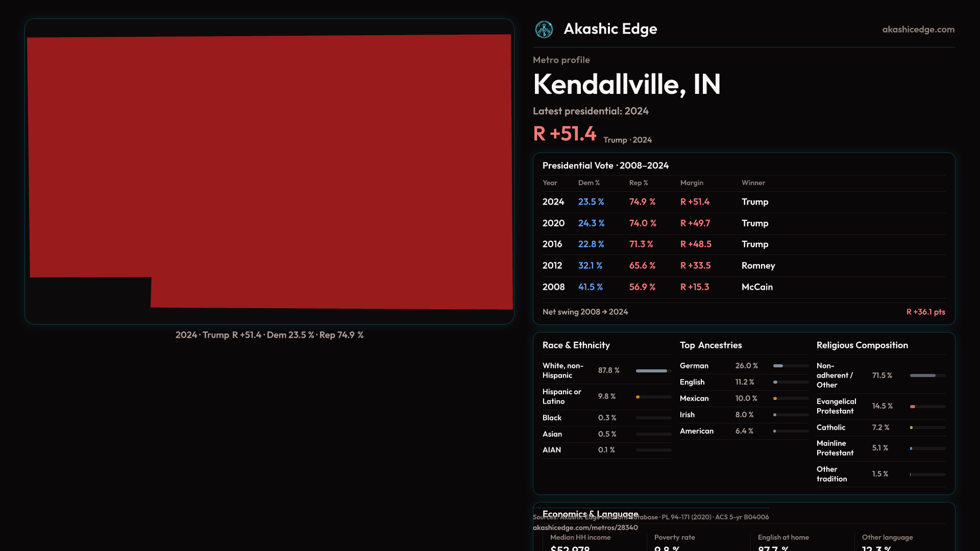This screenshot has width=980, height=551.
Task: Click the Margin column header
Action: click(x=691, y=183)
